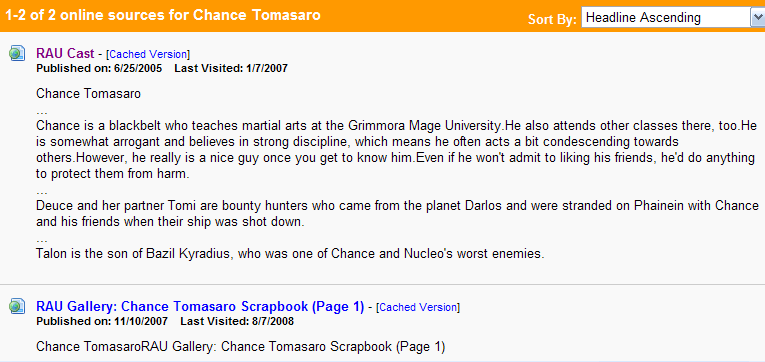The width and height of the screenshot is (765, 362).
Task: Click the Published on 11/10/2007 date
Action: [x=102, y=322]
